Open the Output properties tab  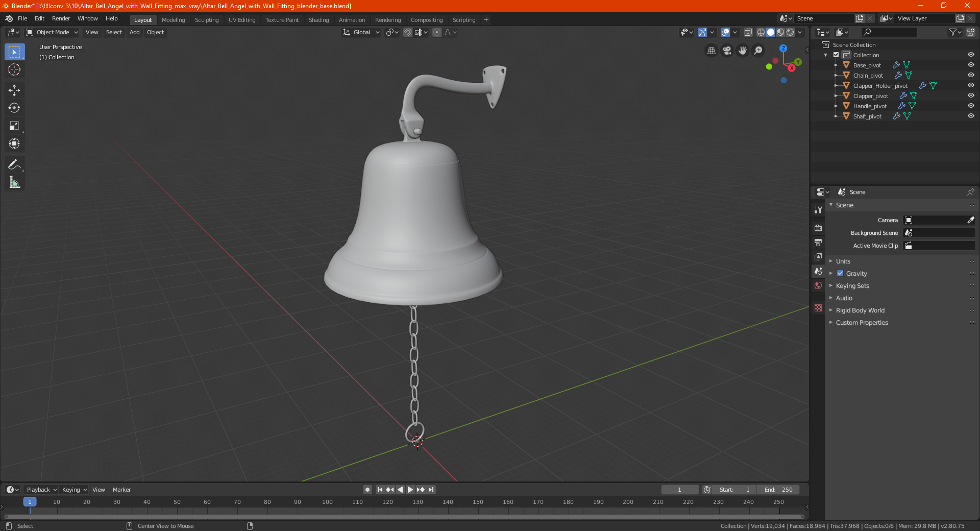(x=818, y=242)
